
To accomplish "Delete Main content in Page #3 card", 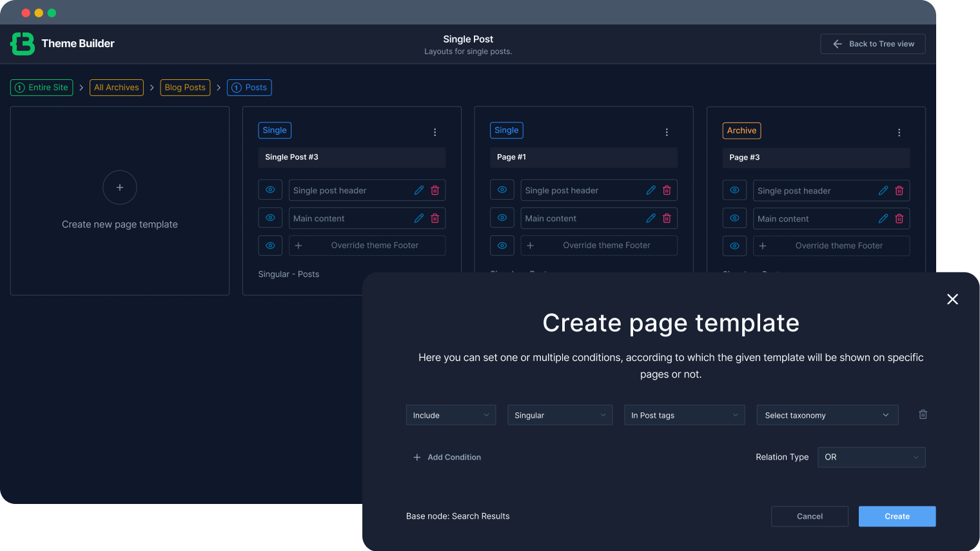I will coord(899,219).
